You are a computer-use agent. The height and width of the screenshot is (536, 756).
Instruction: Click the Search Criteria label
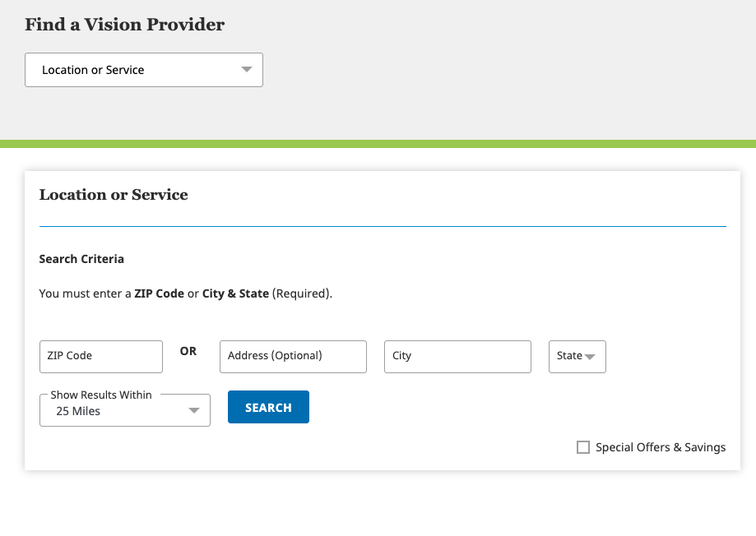coord(81,259)
